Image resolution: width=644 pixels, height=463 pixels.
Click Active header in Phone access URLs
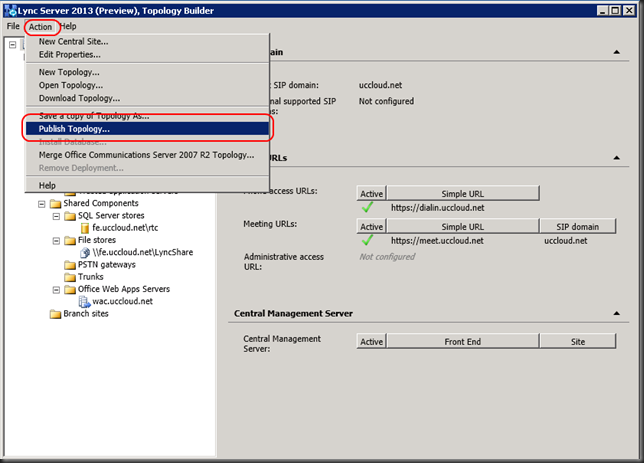(372, 193)
